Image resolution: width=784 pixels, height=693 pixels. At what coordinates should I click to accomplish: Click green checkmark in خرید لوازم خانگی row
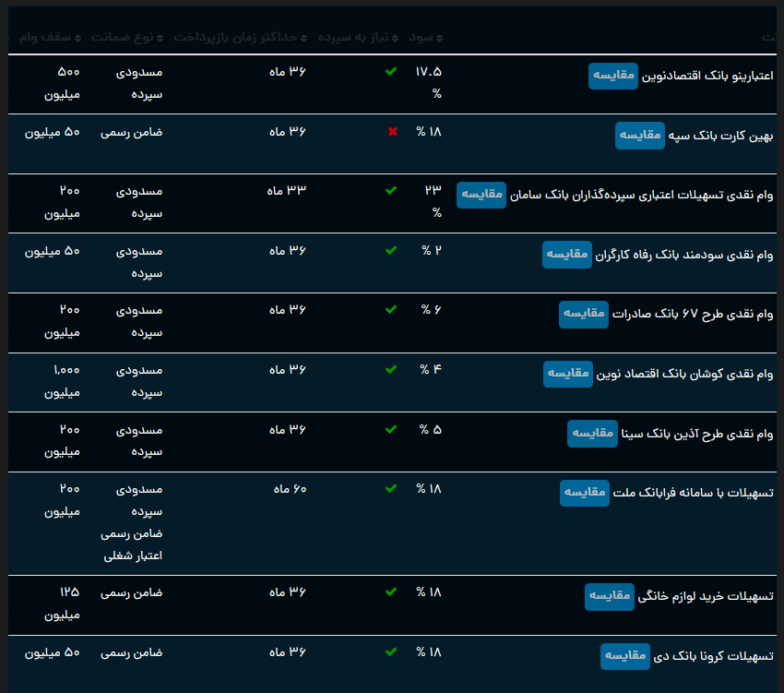coord(391,591)
